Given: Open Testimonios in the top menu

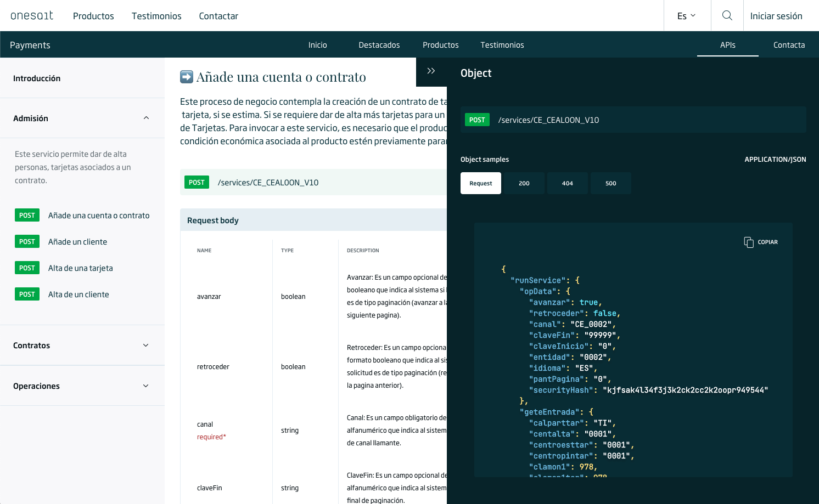Looking at the screenshot, I should coord(156,16).
